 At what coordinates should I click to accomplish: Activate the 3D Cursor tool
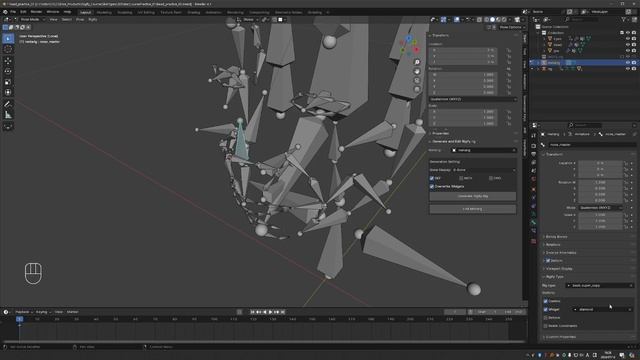click(x=8, y=49)
